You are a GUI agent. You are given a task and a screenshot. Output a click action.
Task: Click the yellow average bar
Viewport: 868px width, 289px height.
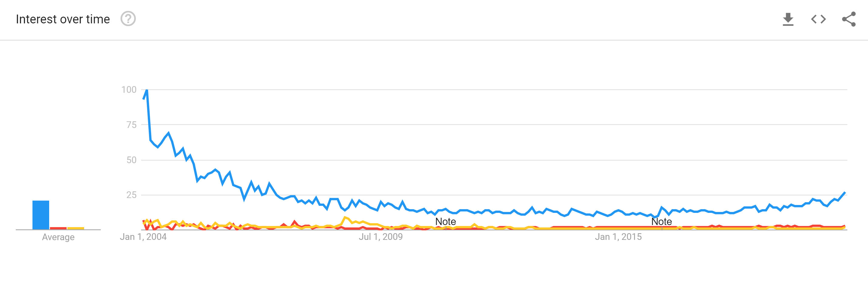[76, 228]
